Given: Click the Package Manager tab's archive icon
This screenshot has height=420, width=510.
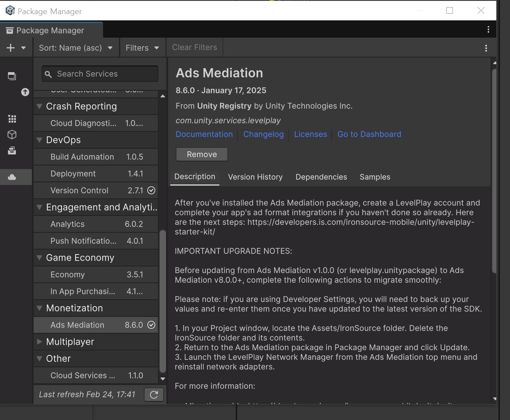Looking at the screenshot, I should point(10,31).
